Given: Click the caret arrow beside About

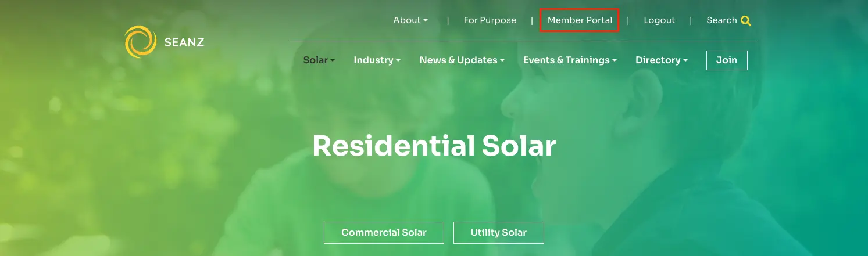Looking at the screenshot, I should (426, 21).
